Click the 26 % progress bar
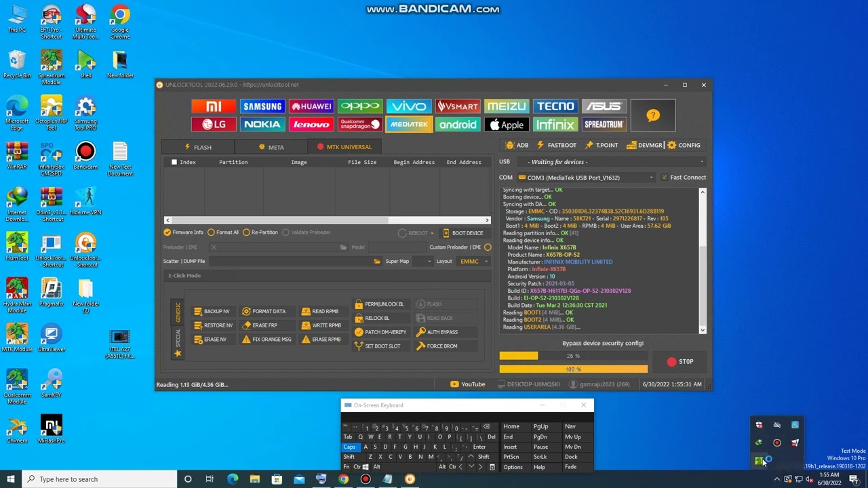Screen dimensions: 868x488 (574, 356)
